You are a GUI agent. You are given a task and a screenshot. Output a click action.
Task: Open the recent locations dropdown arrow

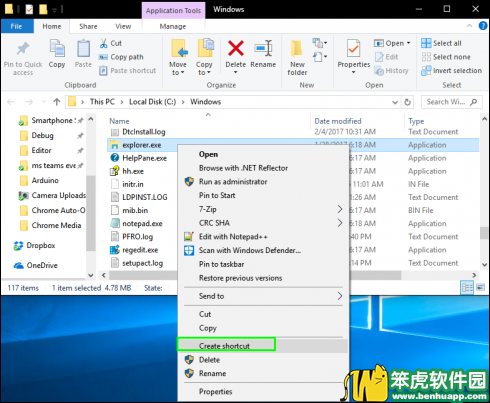coord(44,102)
